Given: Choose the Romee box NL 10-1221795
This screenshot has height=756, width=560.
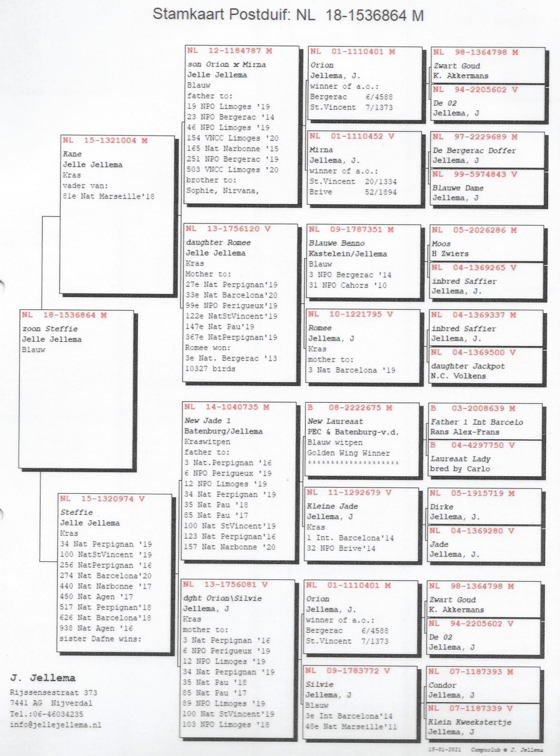Looking at the screenshot, I should [x=363, y=346].
